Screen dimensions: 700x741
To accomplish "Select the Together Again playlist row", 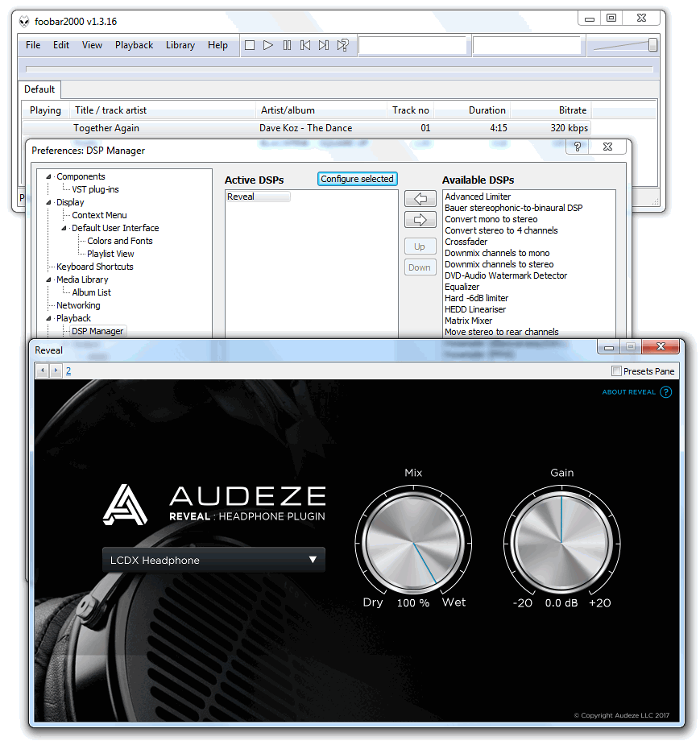I will (306, 128).
